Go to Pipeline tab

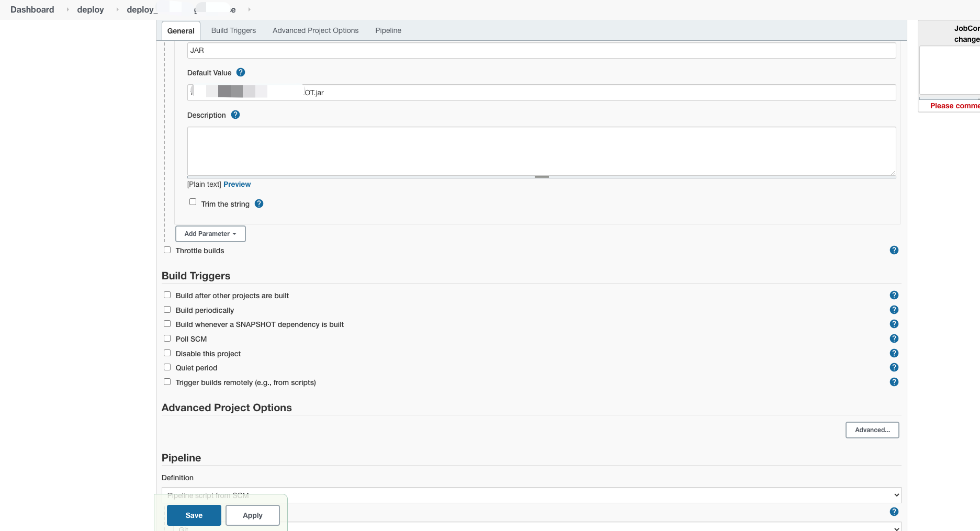[388, 30]
